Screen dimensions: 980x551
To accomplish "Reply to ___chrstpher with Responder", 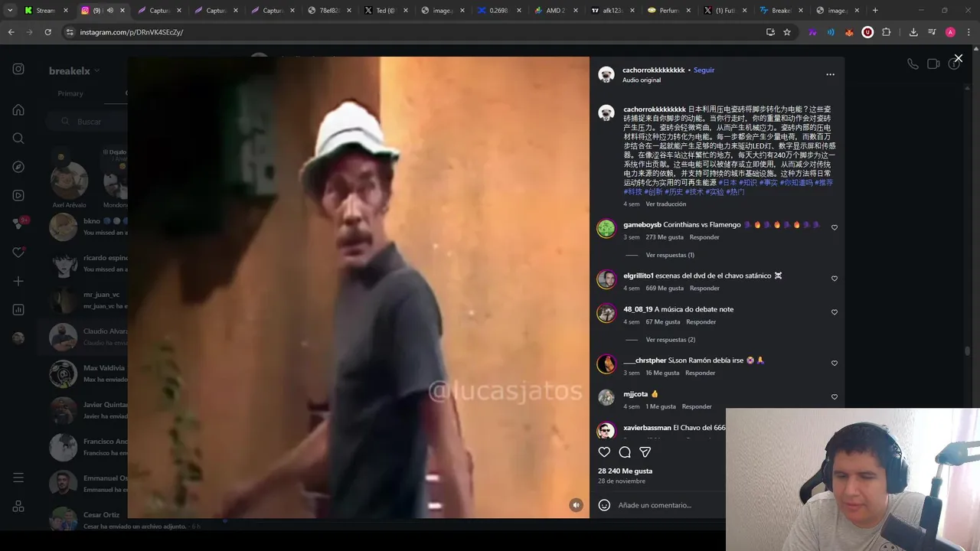I will pyautogui.click(x=700, y=373).
